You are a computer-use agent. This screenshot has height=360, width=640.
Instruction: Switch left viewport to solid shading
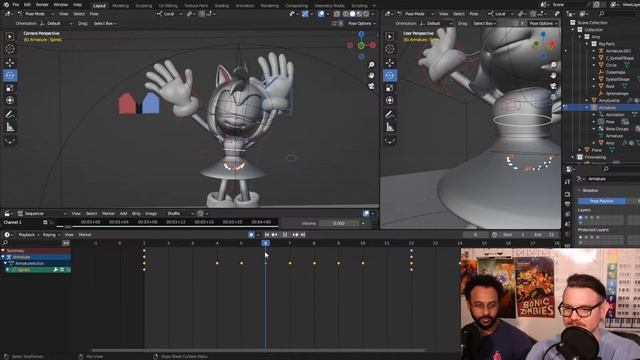pyautogui.click(x=353, y=14)
